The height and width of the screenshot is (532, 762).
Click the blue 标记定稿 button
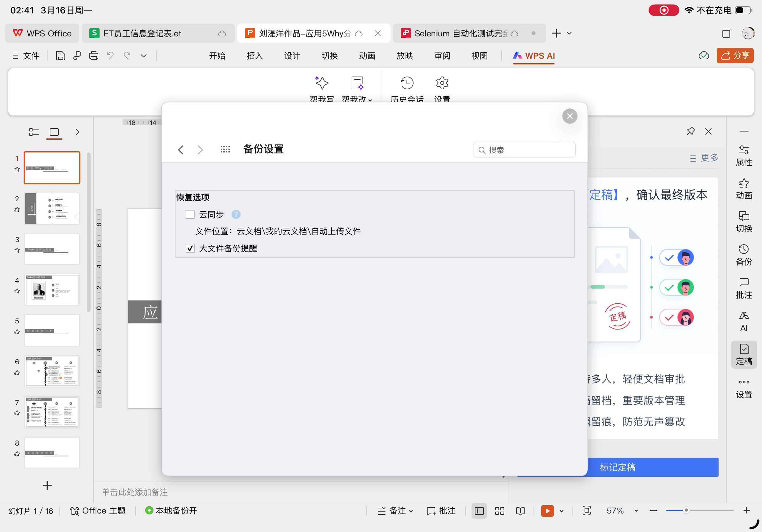617,467
